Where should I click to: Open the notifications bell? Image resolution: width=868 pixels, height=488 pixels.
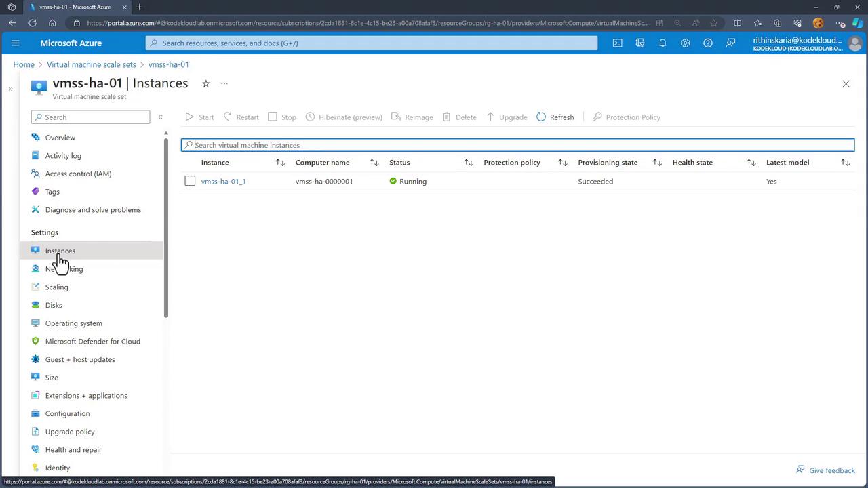pos(663,43)
